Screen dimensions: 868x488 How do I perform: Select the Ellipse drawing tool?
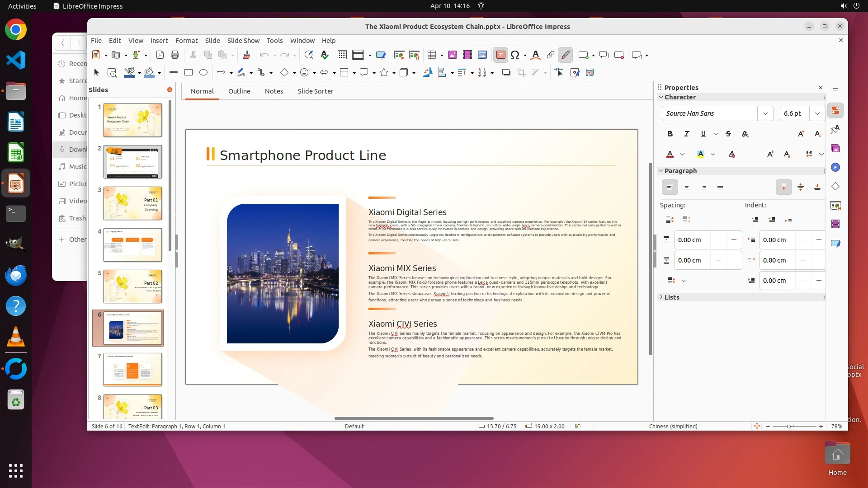[203, 72]
